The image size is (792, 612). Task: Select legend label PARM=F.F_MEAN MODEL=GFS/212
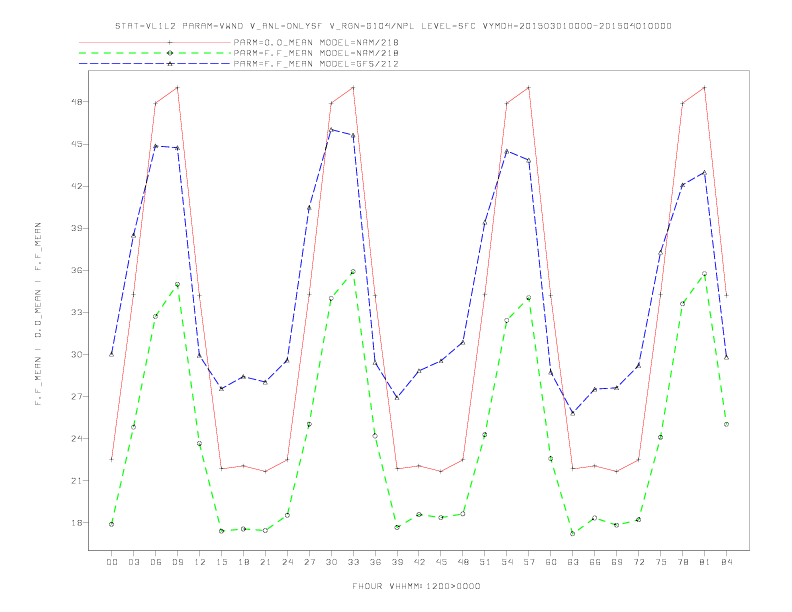tap(316, 64)
